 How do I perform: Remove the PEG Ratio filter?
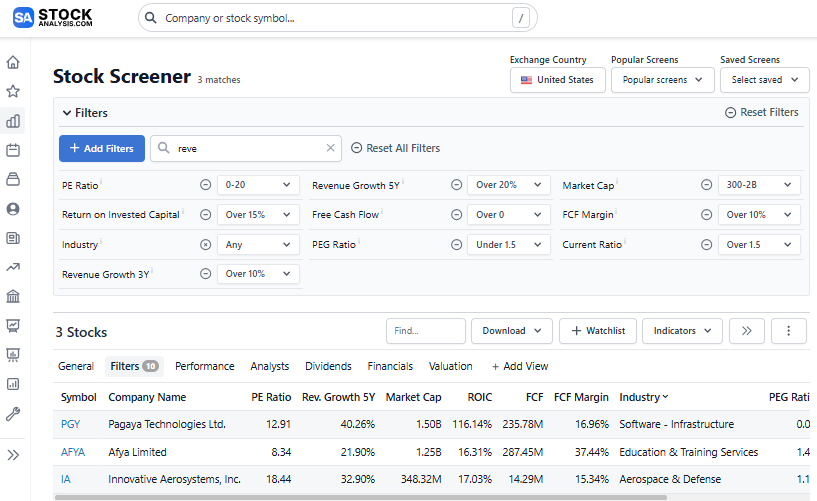coord(456,245)
